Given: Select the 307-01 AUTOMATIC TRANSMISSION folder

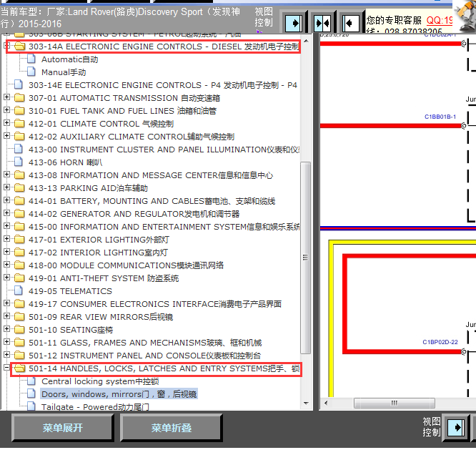Looking at the screenshot, I should (124, 98).
